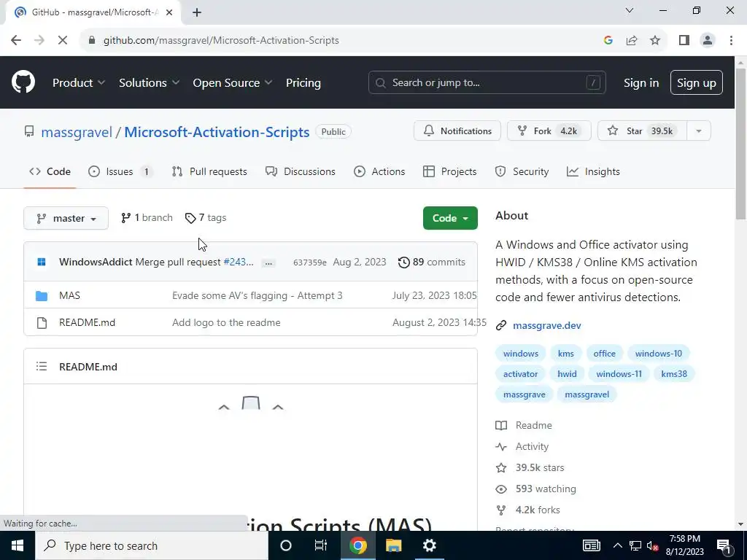Viewport: 747px width, 560px height.
Task: Click Sign in
Action: click(x=641, y=83)
